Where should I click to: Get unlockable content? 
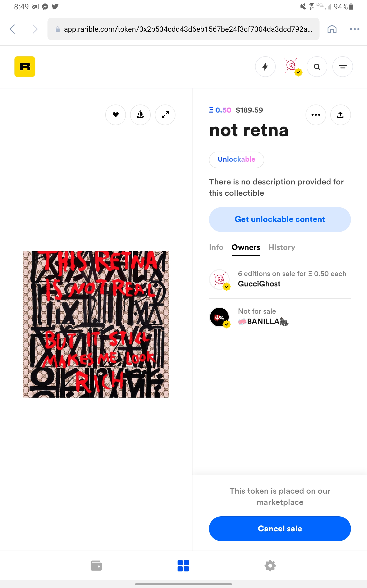pyautogui.click(x=280, y=219)
